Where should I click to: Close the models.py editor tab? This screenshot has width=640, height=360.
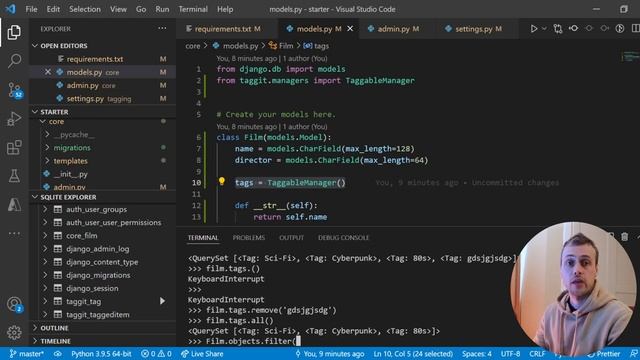click(350, 29)
